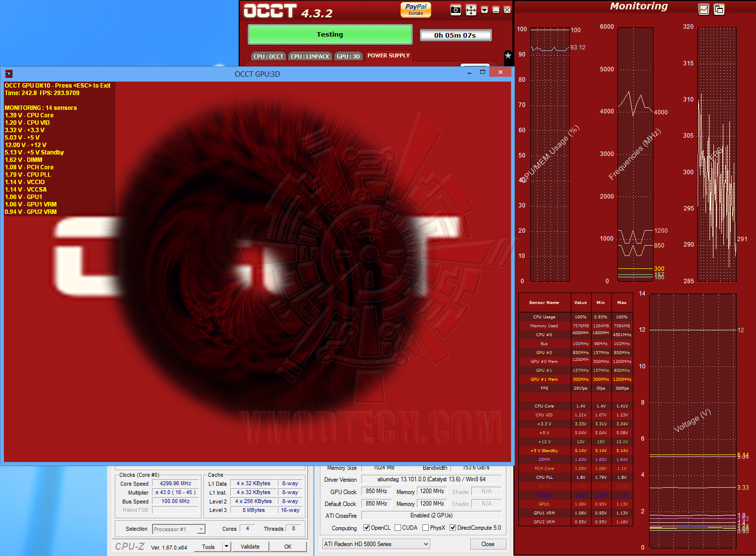Image resolution: width=756 pixels, height=556 pixels.
Task: Maximize the OCCT GPU:3D window
Action: 483,72
